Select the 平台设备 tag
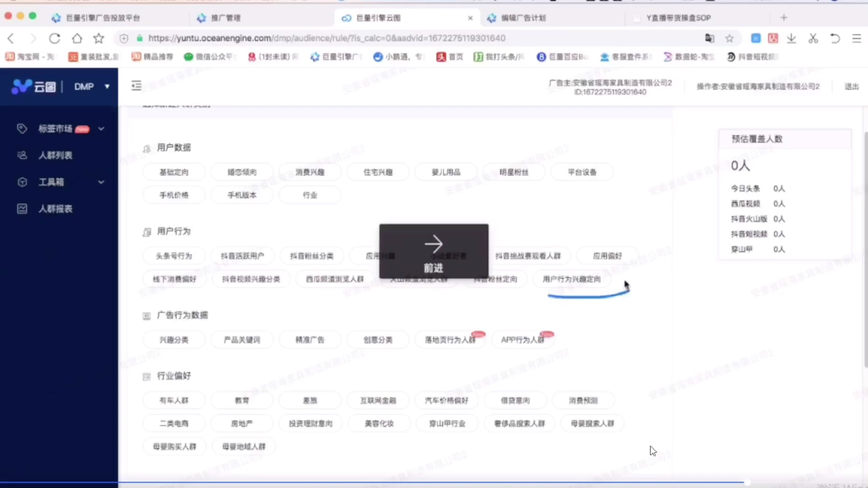Image resolution: width=868 pixels, height=488 pixels. [x=582, y=172]
